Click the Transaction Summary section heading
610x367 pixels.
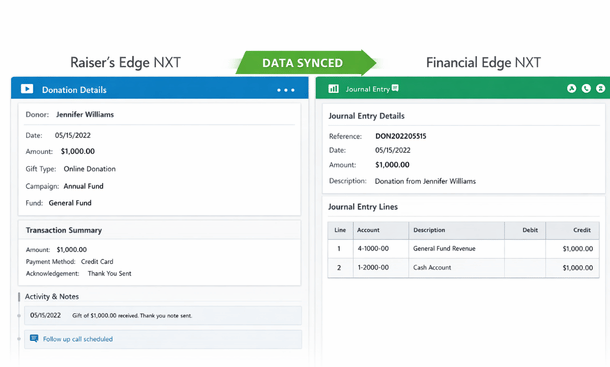point(64,230)
